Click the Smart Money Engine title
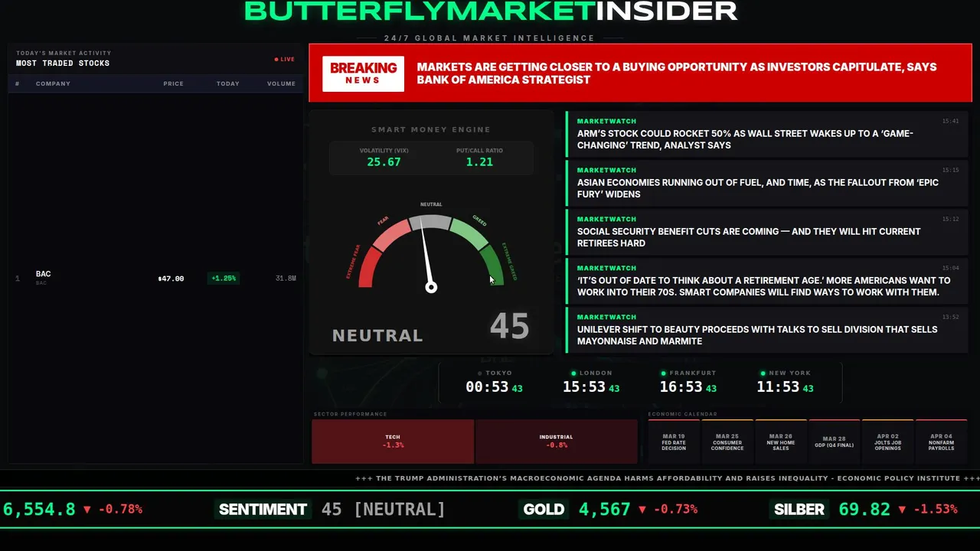 point(431,130)
